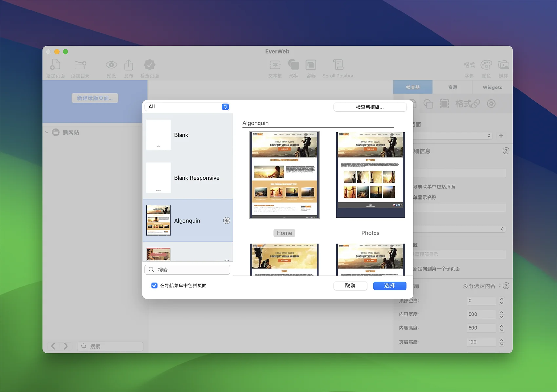Select the Algonquin Videos page thumbnail
The image size is (557, 392).
click(284, 260)
